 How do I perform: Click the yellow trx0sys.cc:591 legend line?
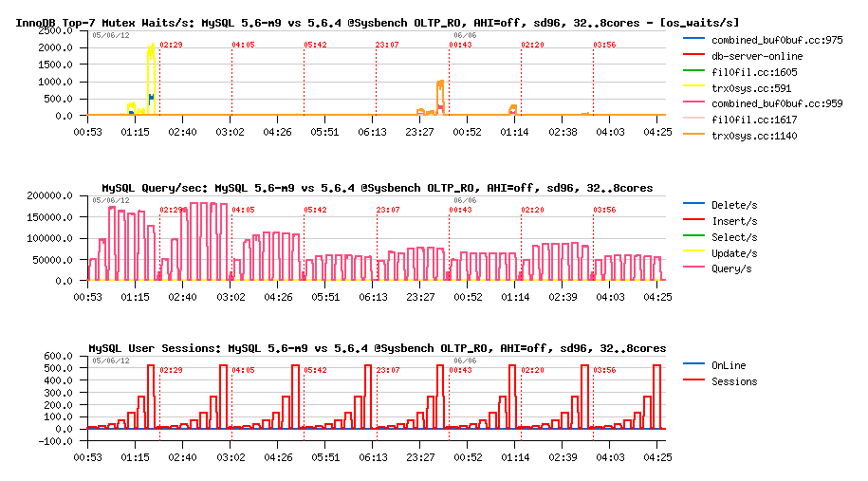(693, 86)
